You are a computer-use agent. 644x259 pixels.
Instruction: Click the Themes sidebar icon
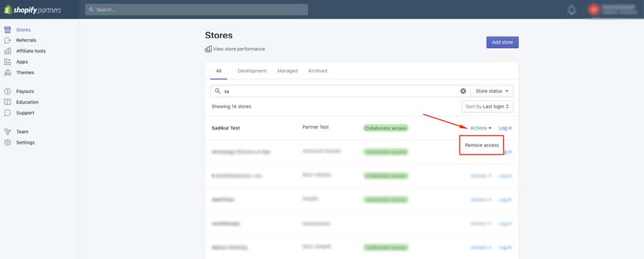[7, 73]
